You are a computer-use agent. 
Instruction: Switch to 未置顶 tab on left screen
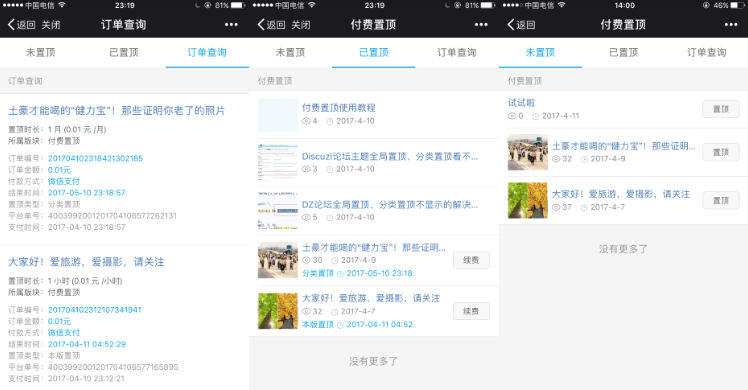(x=41, y=52)
